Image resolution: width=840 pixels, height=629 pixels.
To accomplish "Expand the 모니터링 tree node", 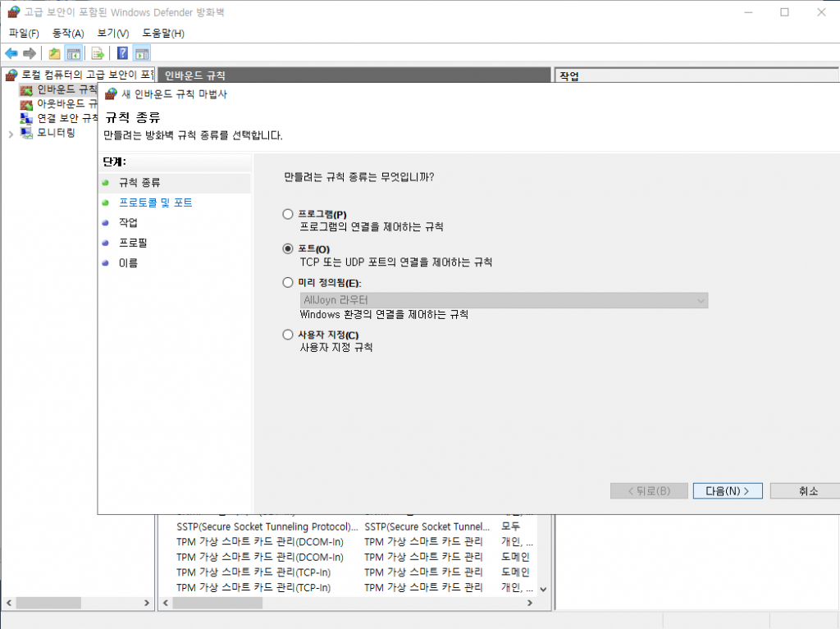I will (11, 134).
